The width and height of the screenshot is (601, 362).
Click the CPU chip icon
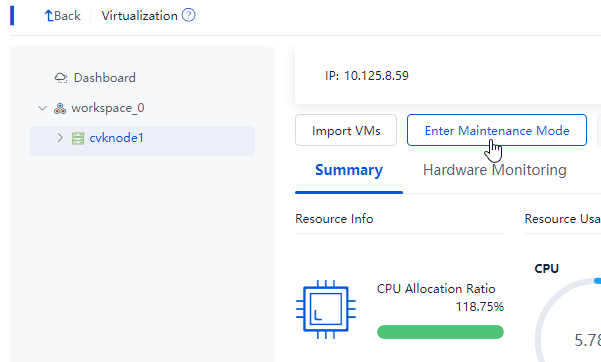[326, 309]
